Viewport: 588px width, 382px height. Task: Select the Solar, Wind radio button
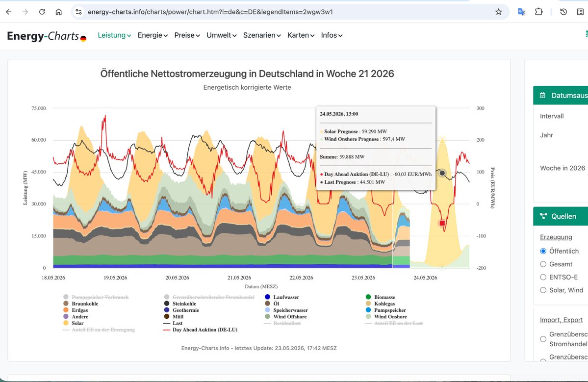(543, 290)
